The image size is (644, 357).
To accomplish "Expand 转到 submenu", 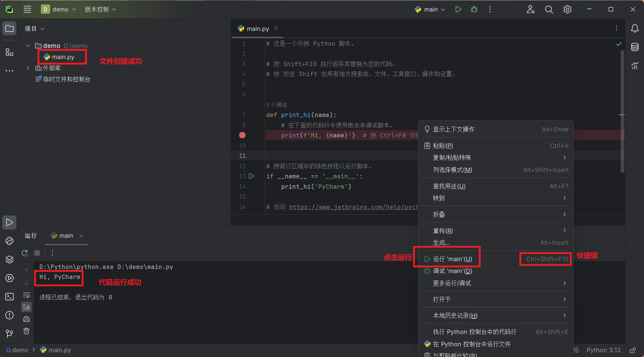I will click(496, 198).
